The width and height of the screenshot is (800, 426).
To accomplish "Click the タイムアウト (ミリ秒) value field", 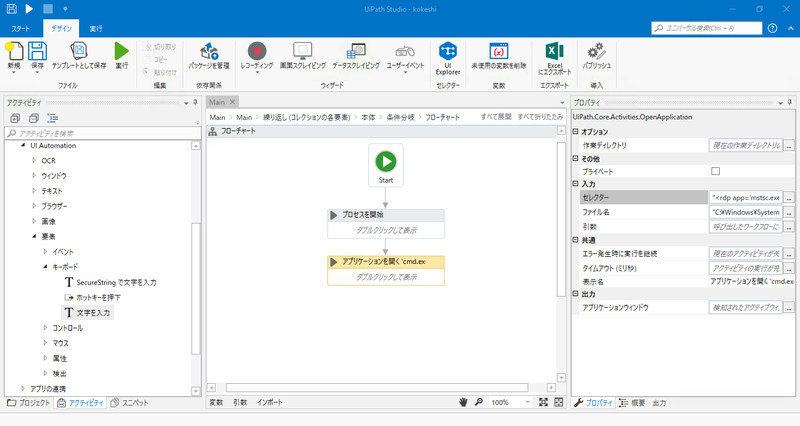I will pos(745,268).
